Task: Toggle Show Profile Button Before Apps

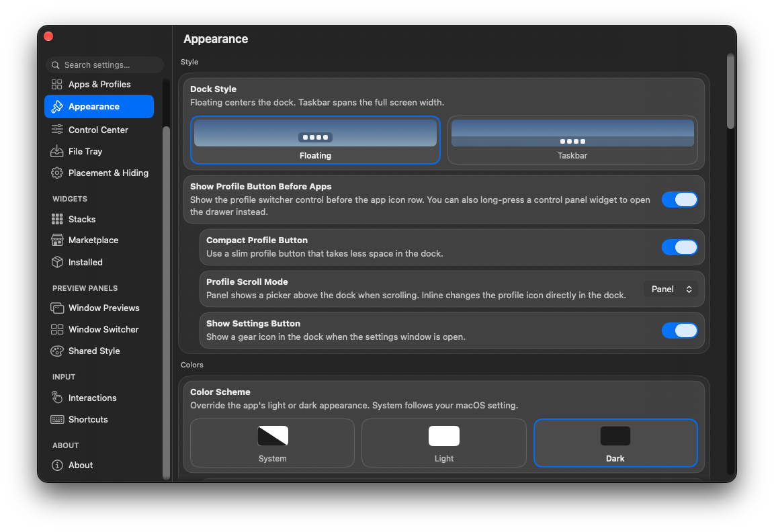Action: [x=679, y=200]
